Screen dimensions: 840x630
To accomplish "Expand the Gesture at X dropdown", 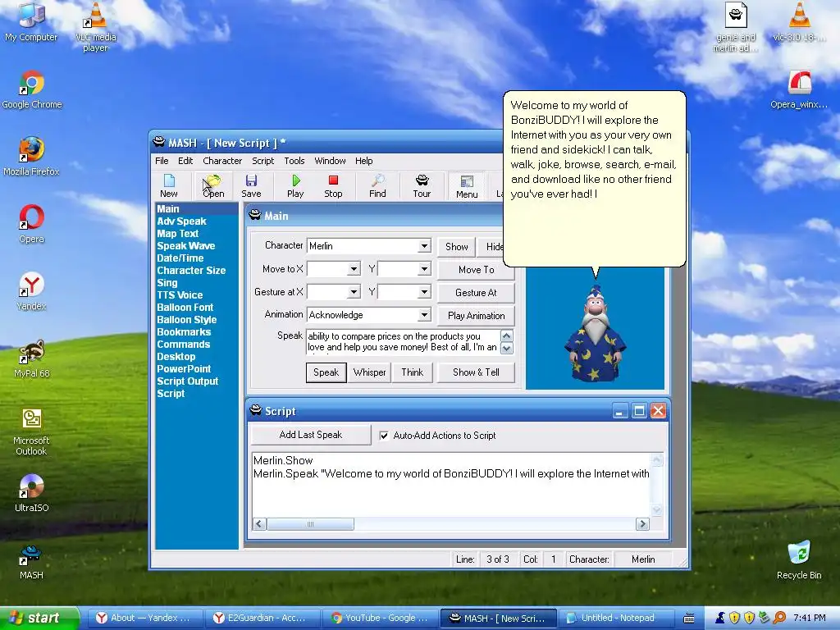I will pos(354,292).
